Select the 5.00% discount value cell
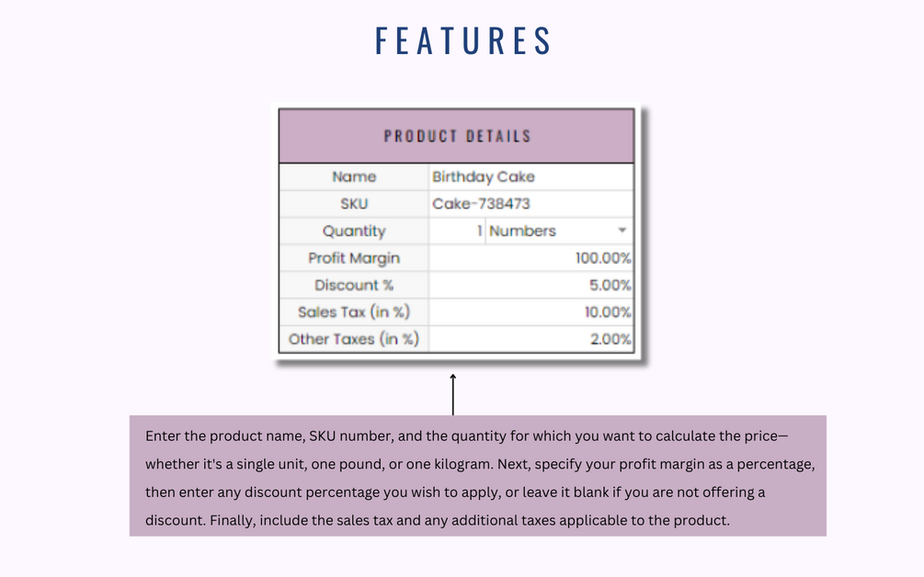924x577 pixels. (x=530, y=285)
